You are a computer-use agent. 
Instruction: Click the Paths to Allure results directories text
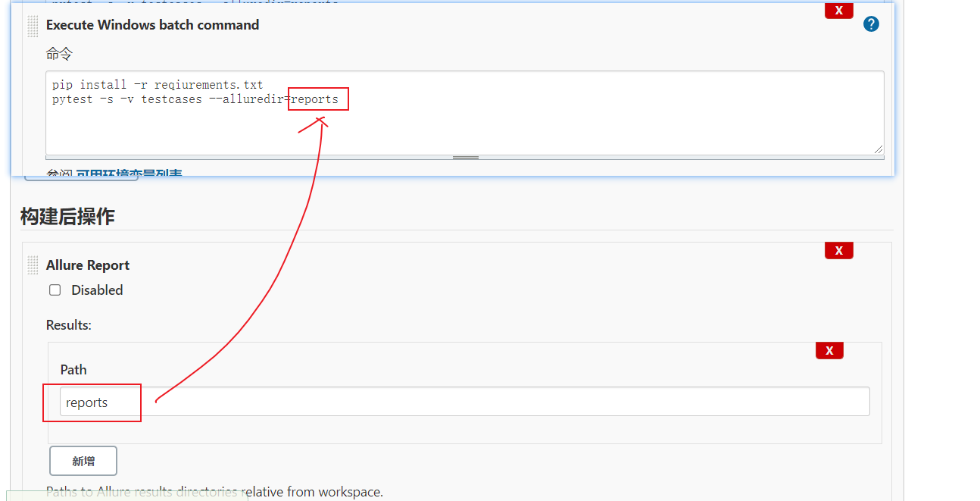[214, 492]
